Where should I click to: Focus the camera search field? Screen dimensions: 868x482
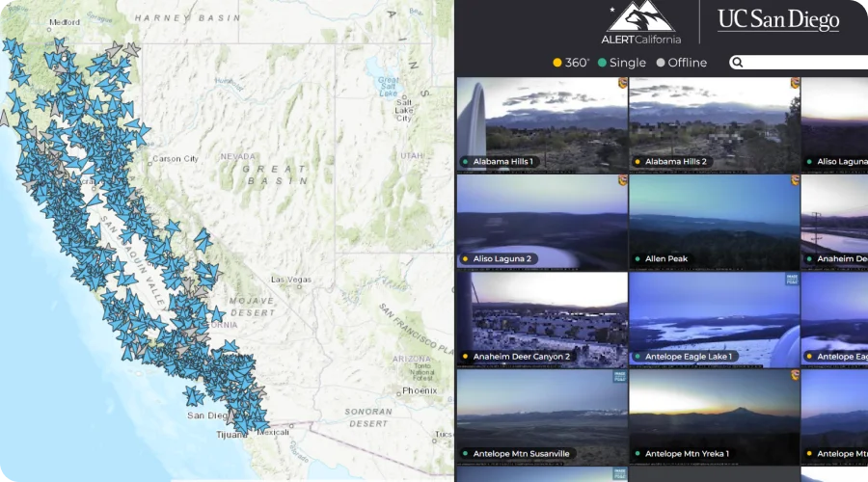(799, 62)
